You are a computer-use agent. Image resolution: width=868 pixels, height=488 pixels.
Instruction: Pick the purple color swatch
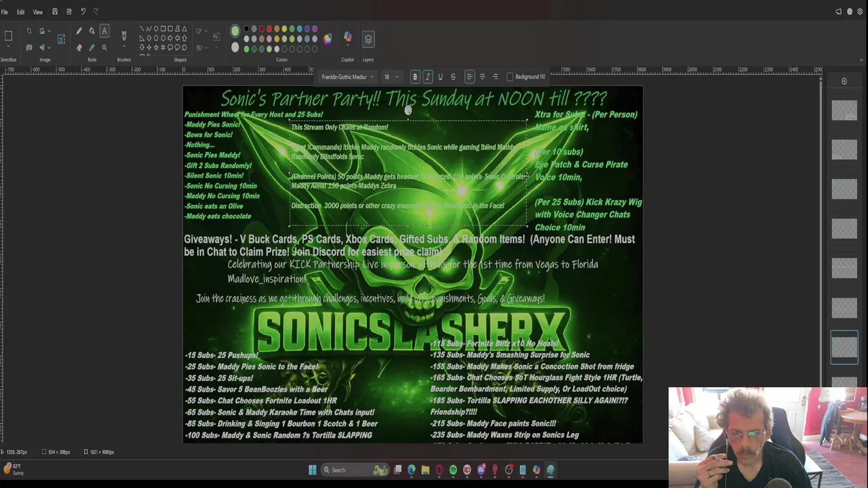coord(315,28)
